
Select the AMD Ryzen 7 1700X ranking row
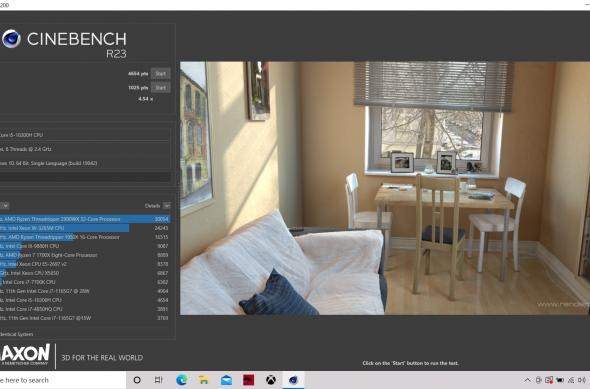[85, 255]
